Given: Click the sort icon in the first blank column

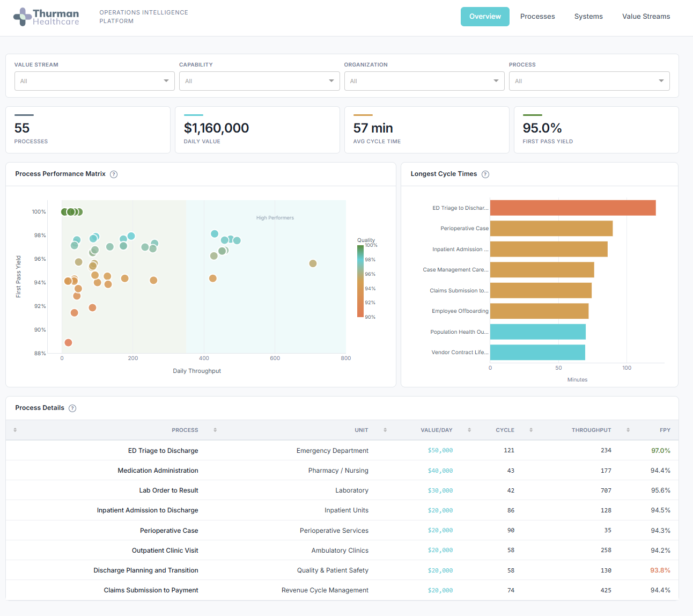Looking at the screenshot, I should (15, 430).
